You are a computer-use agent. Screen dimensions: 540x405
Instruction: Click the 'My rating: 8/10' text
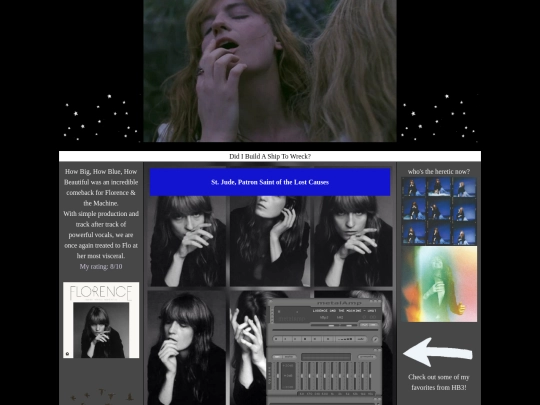tap(101, 267)
